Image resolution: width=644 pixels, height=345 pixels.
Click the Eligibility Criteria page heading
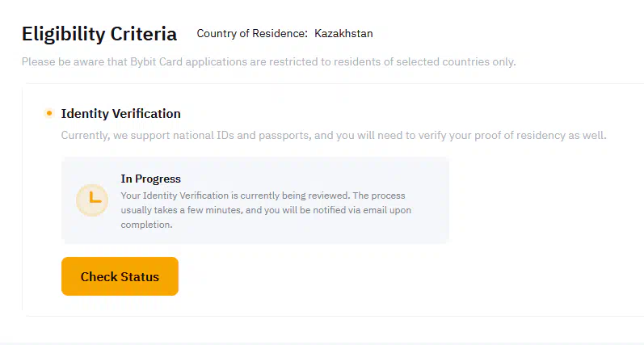tap(99, 34)
